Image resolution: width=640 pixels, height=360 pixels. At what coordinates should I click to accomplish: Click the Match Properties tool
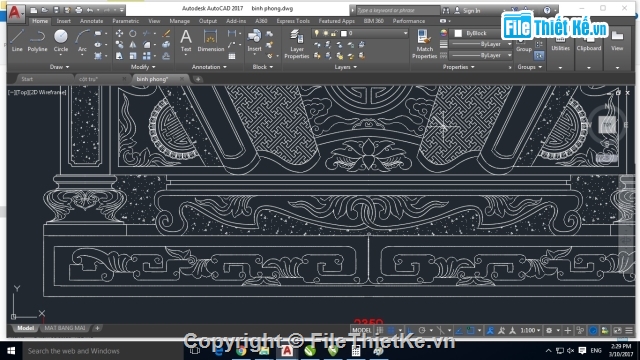[x=424, y=44]
